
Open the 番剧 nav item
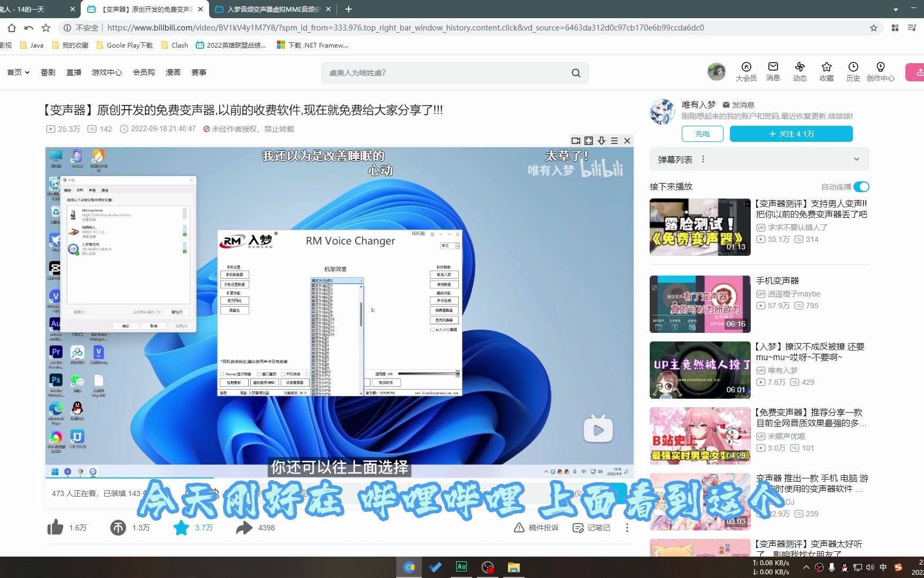coord(48,72)
